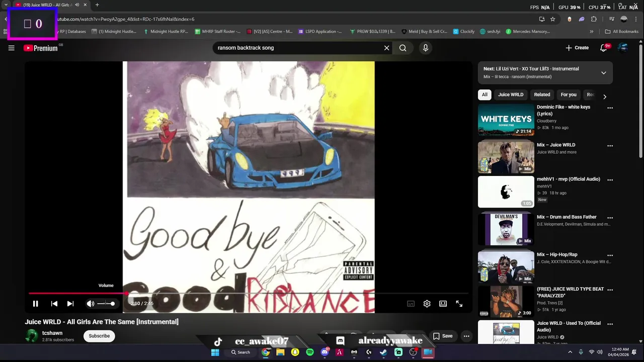Image resolution: width=644 pixels, height=362 pixels.
Task: Open the 'All Bookmarks' folder
Action: [x=622, y=31]
